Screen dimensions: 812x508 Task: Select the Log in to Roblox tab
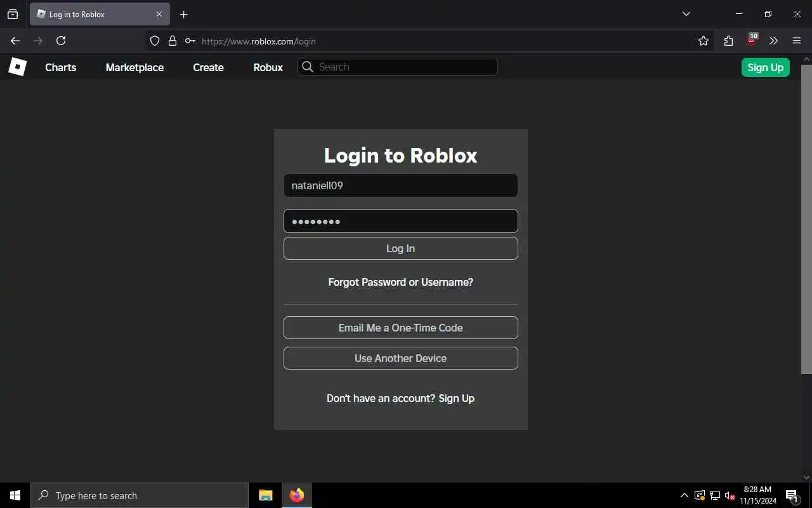coord(100,14)
